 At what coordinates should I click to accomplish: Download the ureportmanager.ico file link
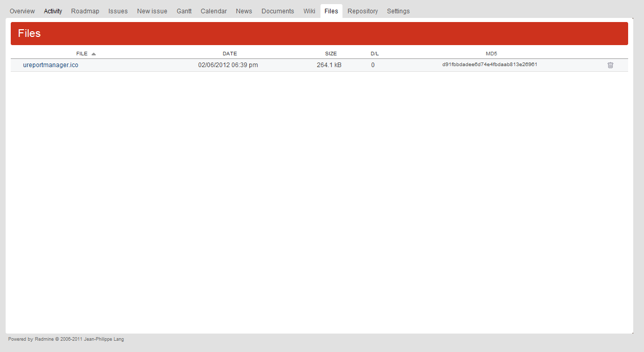coord(51,65)
